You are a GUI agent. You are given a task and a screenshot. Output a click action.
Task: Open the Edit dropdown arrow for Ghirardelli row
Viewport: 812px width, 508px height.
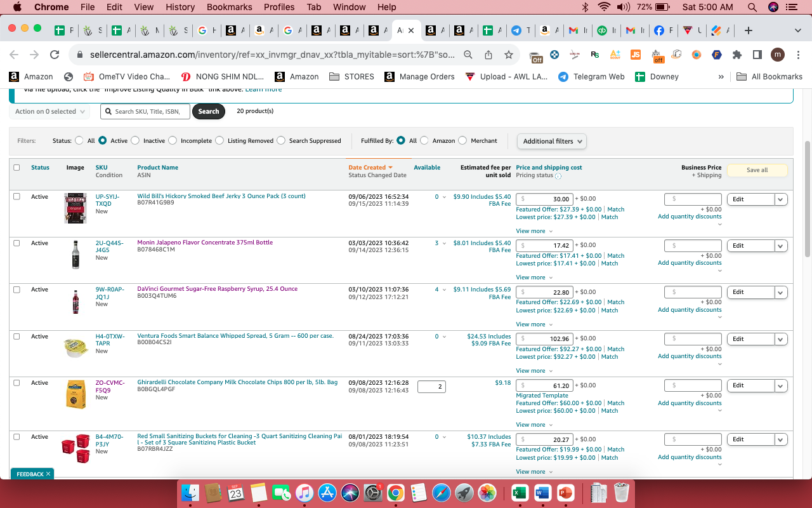point(781,385)
